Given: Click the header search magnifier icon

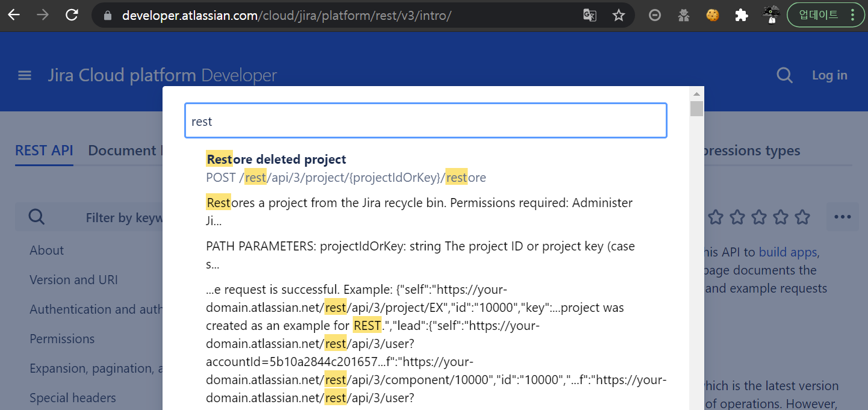Looking at the screenshot, I should coord(784,75).
